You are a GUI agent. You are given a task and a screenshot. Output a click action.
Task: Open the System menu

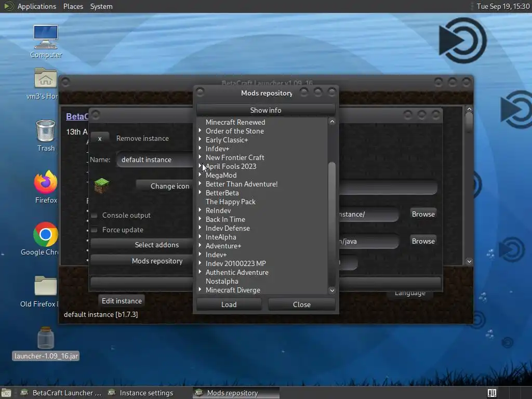(101, 6)
